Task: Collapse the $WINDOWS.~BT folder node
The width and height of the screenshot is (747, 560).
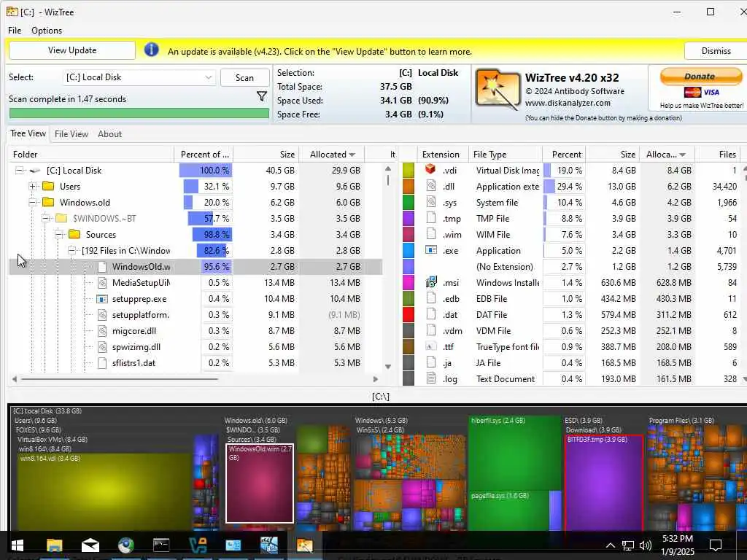Action: click(x=46, y=219)
